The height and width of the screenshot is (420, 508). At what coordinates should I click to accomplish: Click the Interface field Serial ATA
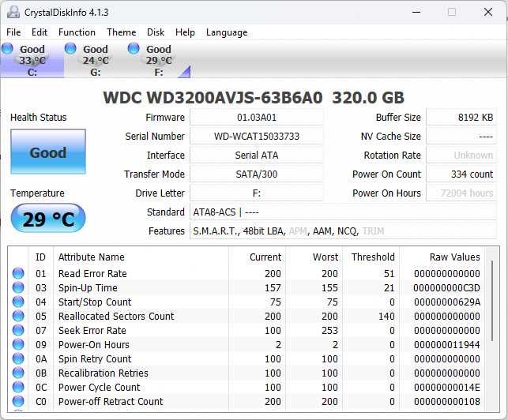tap(256, 155)
